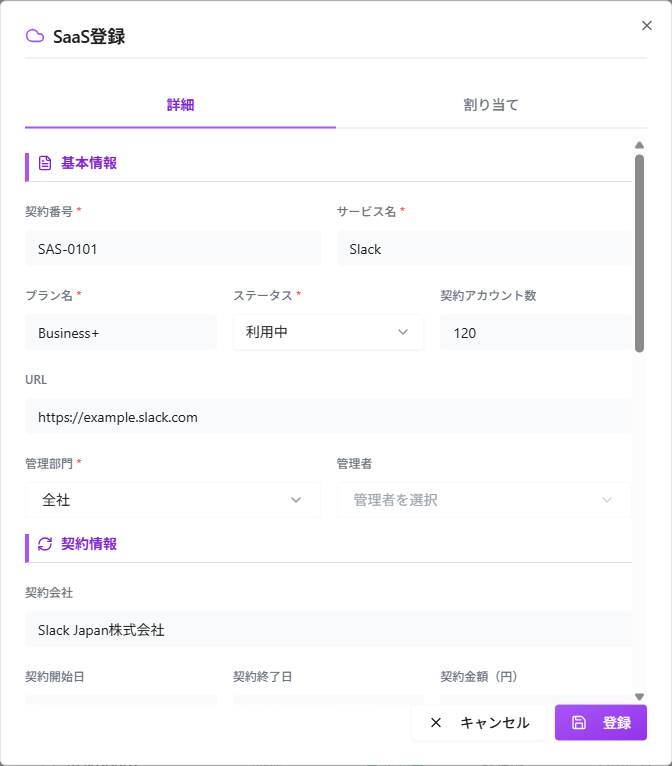Screen dimensions: 672x766
Task: Click the URL field with example.slack.com
Action: pyautogui.click(x=328, y=416)
